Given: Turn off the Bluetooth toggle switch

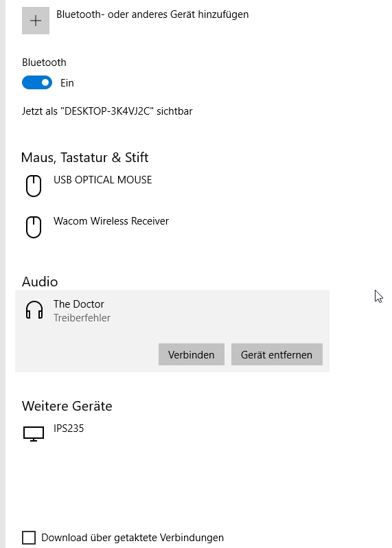Looking at the screenshot, I should click(37, 83).
